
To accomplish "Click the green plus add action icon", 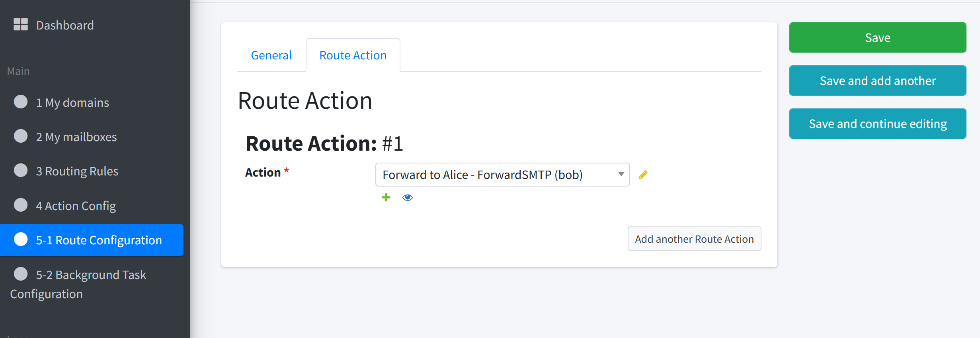I will (x=386, y=197).
